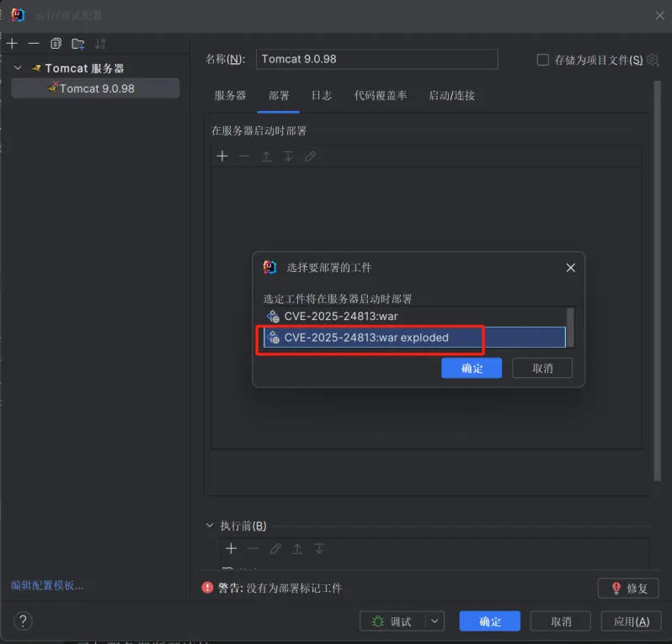Click new folder icon in left toolbar
Screen dimensions: 672x644
[78, 43]
